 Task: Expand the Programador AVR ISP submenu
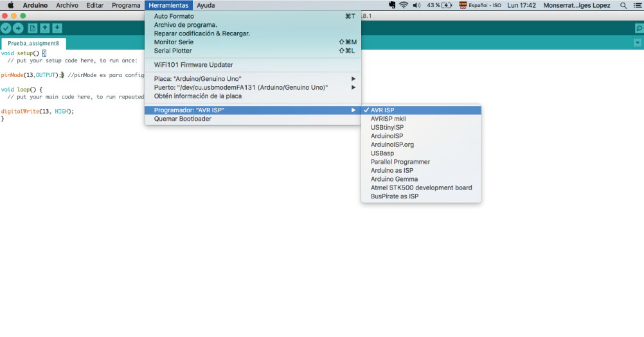click(253, 110)
